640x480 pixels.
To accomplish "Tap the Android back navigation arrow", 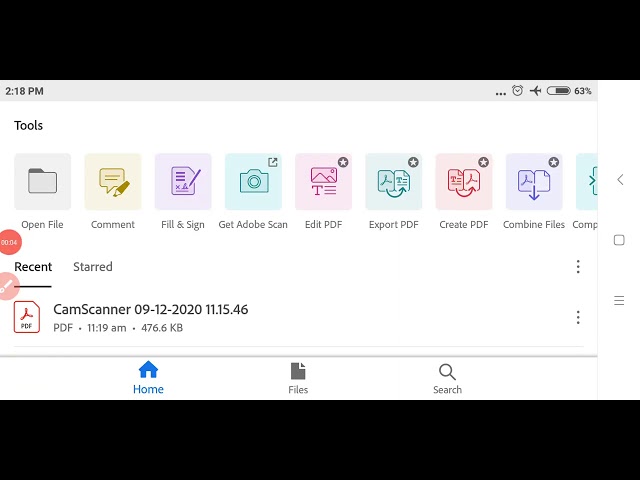I will point(620,180).
